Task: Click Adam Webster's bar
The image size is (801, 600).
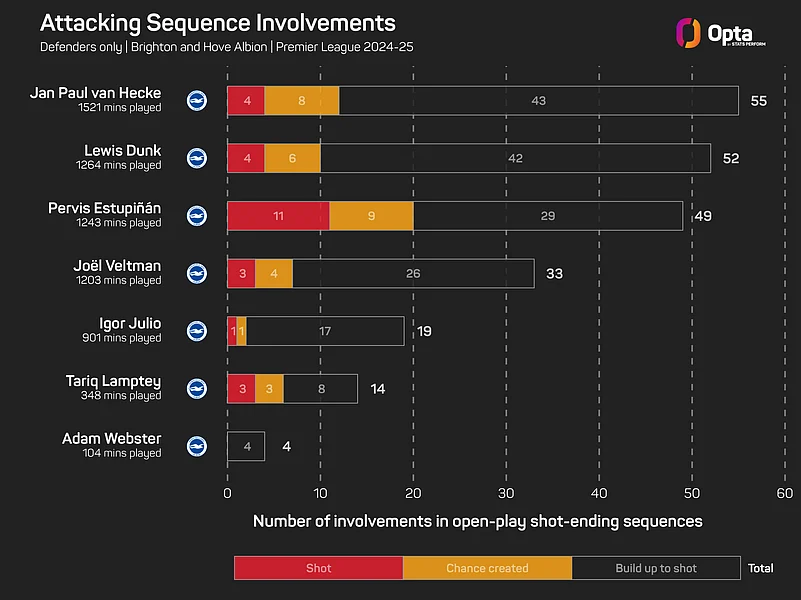Action: tap(246, 446)
